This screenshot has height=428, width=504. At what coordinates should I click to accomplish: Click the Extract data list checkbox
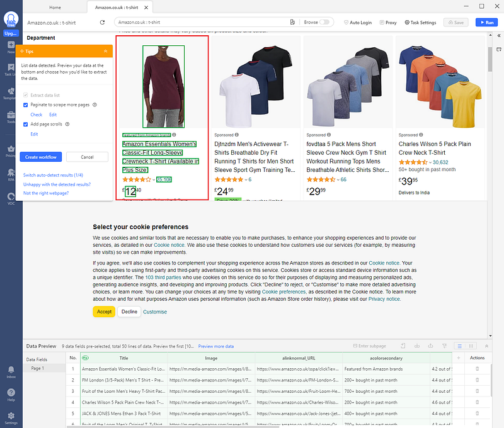coord(25,95)
